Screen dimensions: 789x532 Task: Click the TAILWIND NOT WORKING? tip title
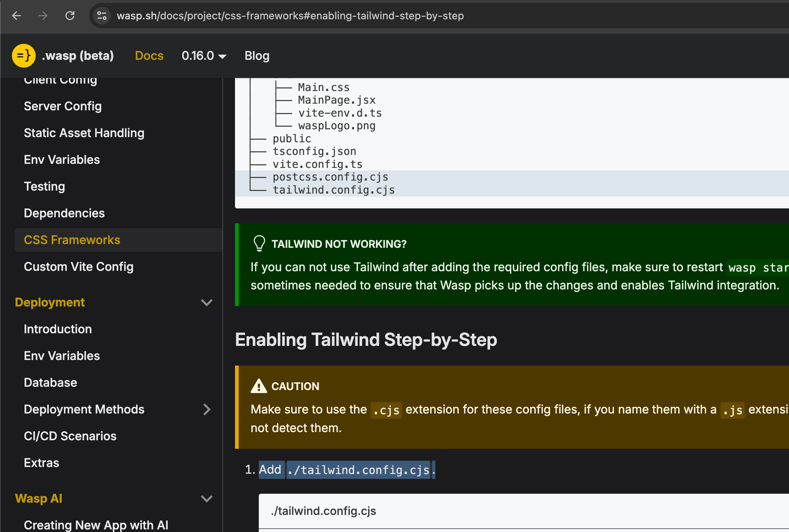coord(339,244)
